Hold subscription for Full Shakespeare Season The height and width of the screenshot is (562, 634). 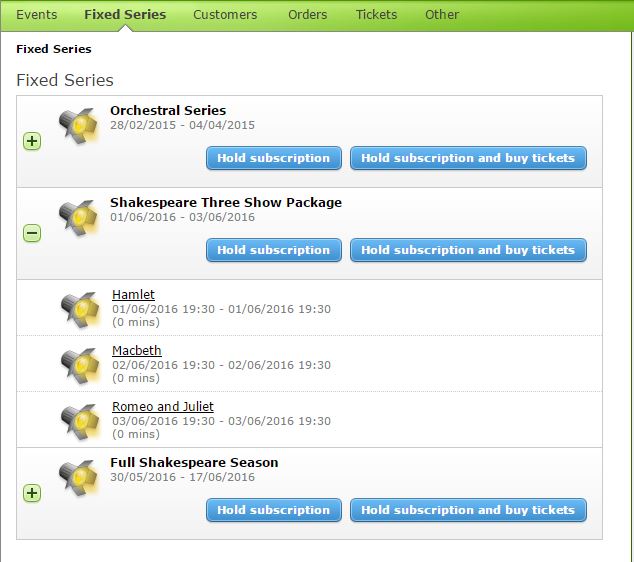coord(274,510)
